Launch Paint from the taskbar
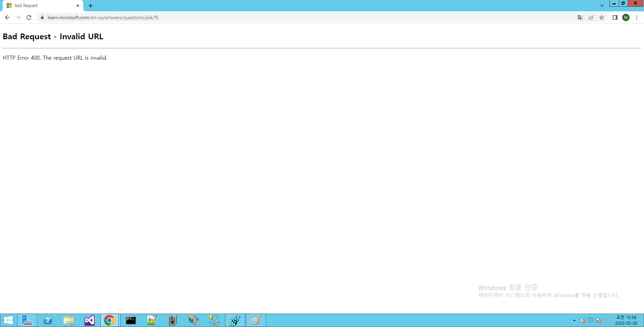 click(256, 320)
